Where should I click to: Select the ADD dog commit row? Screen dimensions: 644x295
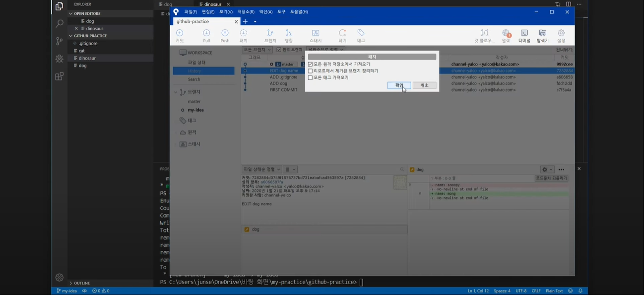click(407, 83)
